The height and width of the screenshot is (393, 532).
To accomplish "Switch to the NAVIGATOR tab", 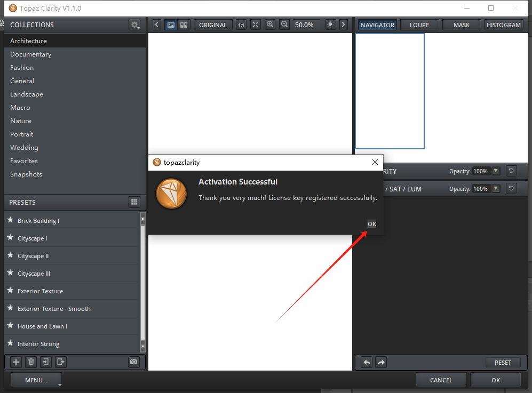I will pyautogui.click(x=377, y=25).
